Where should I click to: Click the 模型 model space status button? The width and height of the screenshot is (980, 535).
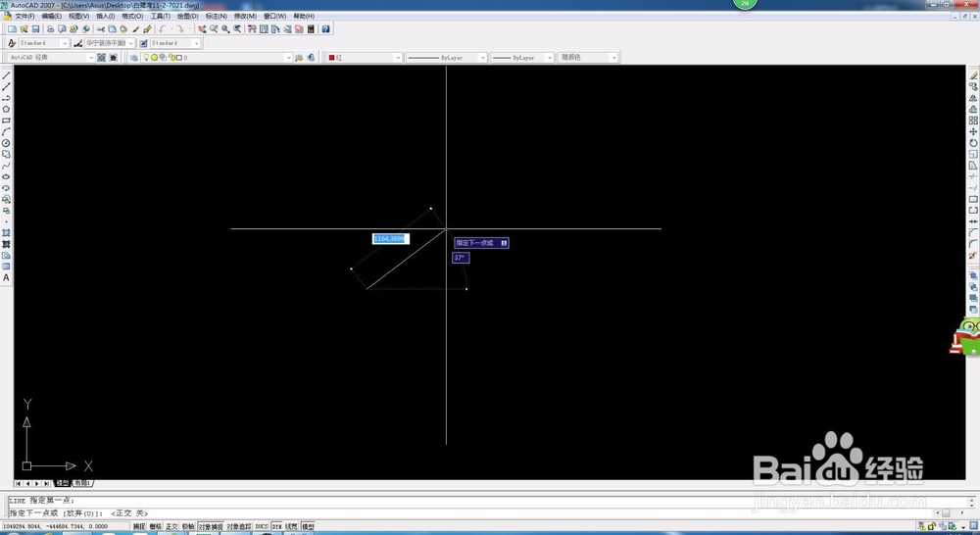[x=308, y=527]
